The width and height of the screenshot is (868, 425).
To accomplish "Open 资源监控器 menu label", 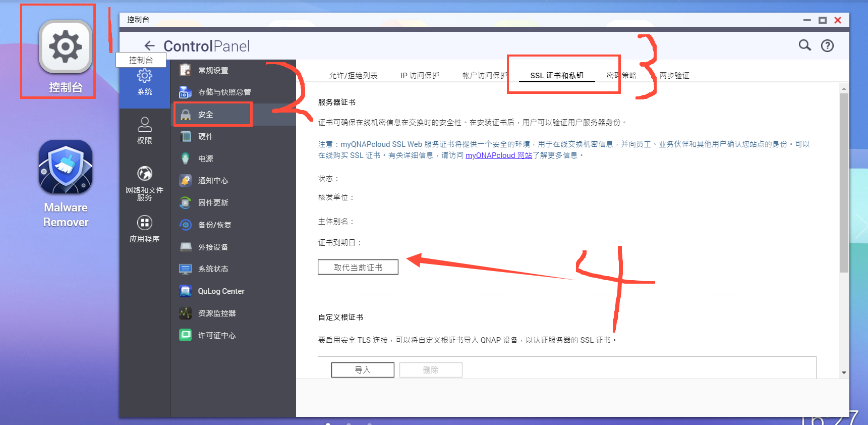I will coord(217,313).
